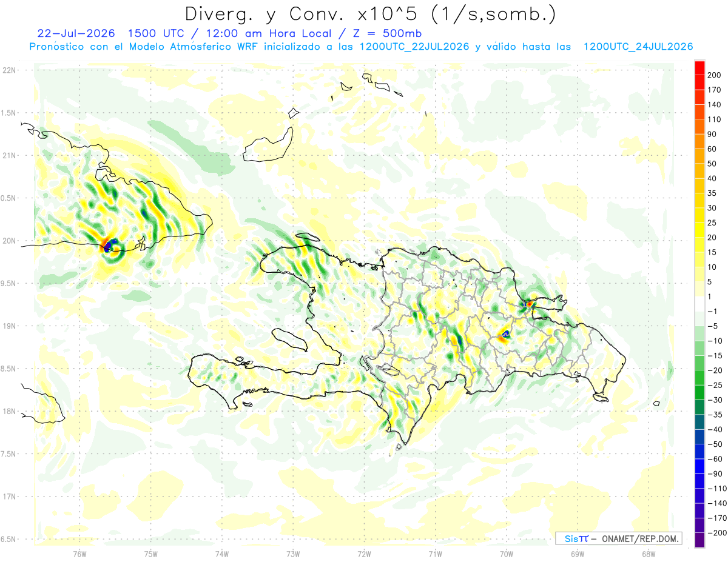Click the '1200UTC_22JUL2026' initialization time
728x562 pixels.
pos(414,47)
